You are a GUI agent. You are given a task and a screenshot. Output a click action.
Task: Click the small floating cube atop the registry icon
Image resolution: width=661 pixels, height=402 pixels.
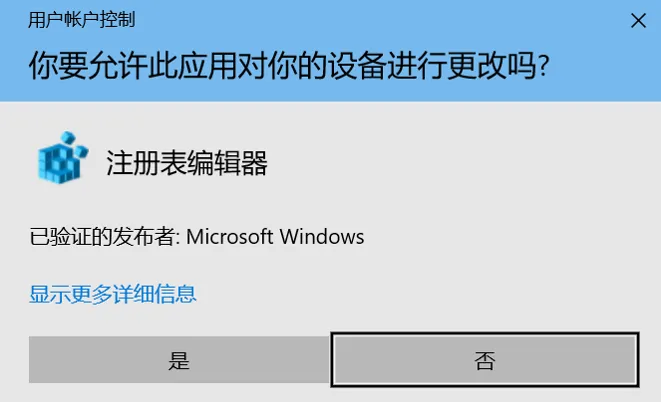67,138
